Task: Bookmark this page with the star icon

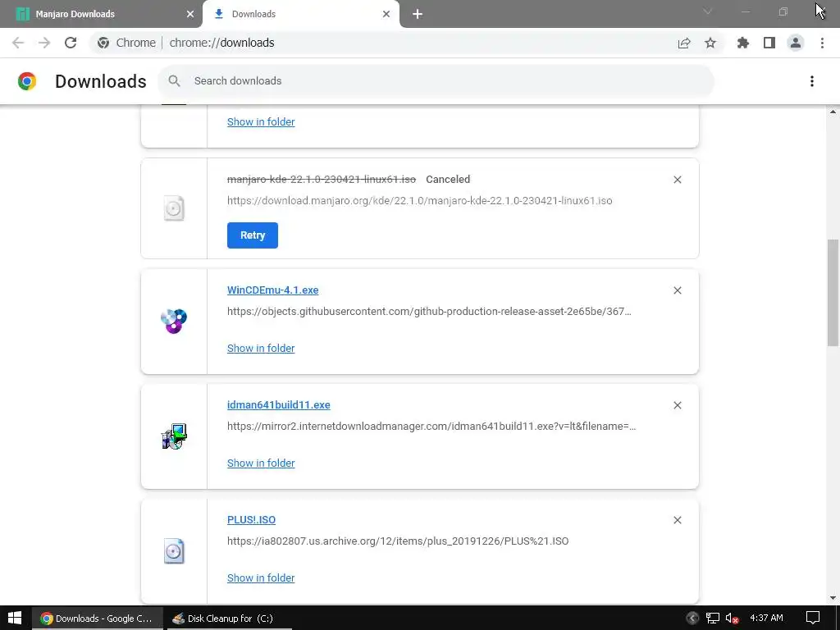Action: coord(710,43)
